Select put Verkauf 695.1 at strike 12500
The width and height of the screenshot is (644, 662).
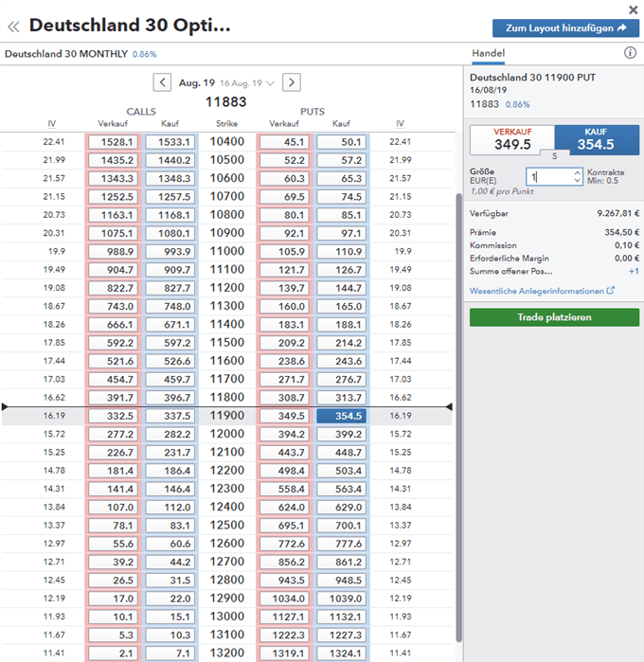(284, 526)
